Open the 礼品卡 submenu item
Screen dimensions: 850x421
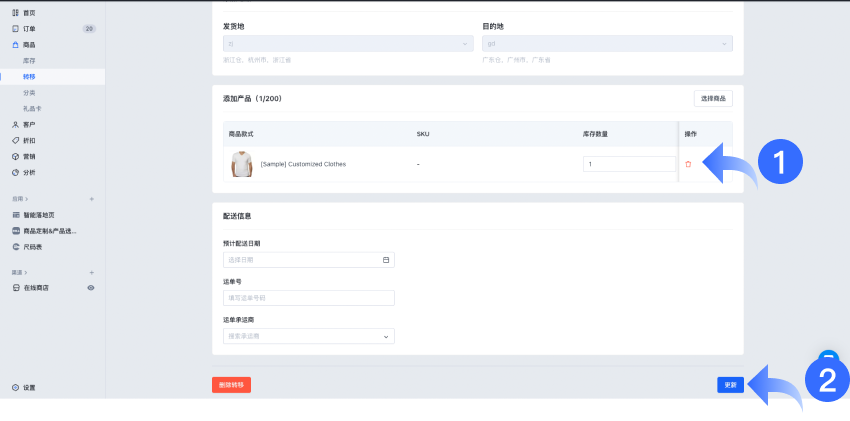coord(32,108)
